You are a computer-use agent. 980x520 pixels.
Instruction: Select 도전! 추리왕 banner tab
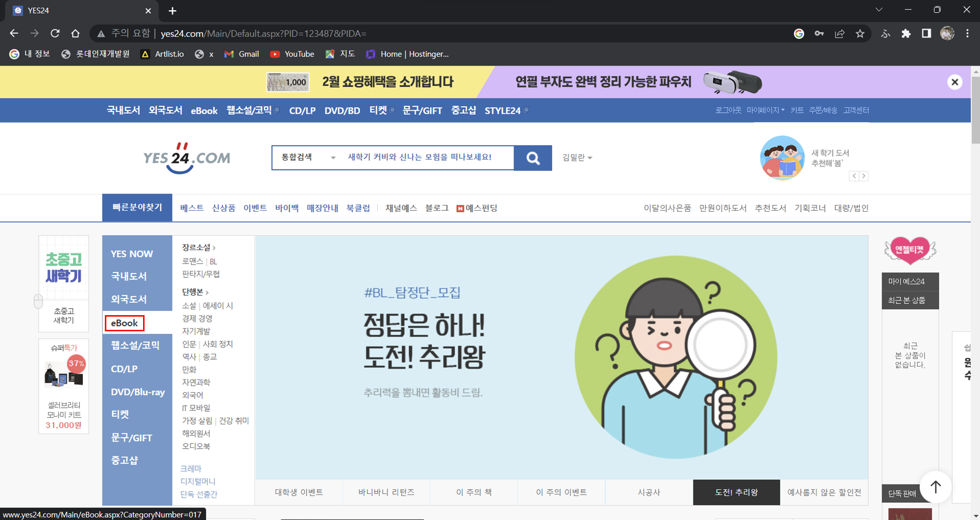coord(736,492)
